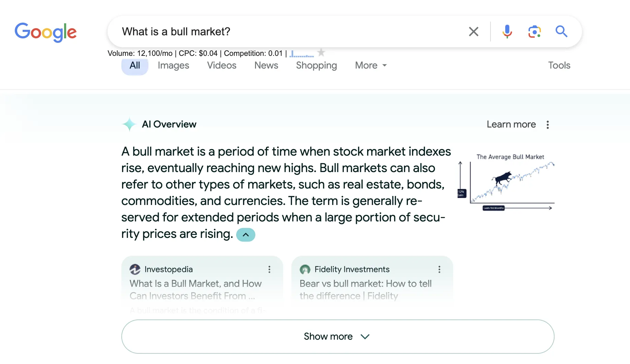This screenshot has width=630, height=364.
Task: Click the AI Overview sparkle icon
Action: click(129, 124)
